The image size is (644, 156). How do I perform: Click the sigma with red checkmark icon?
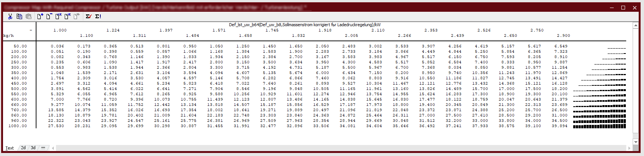tap(89, 16)
